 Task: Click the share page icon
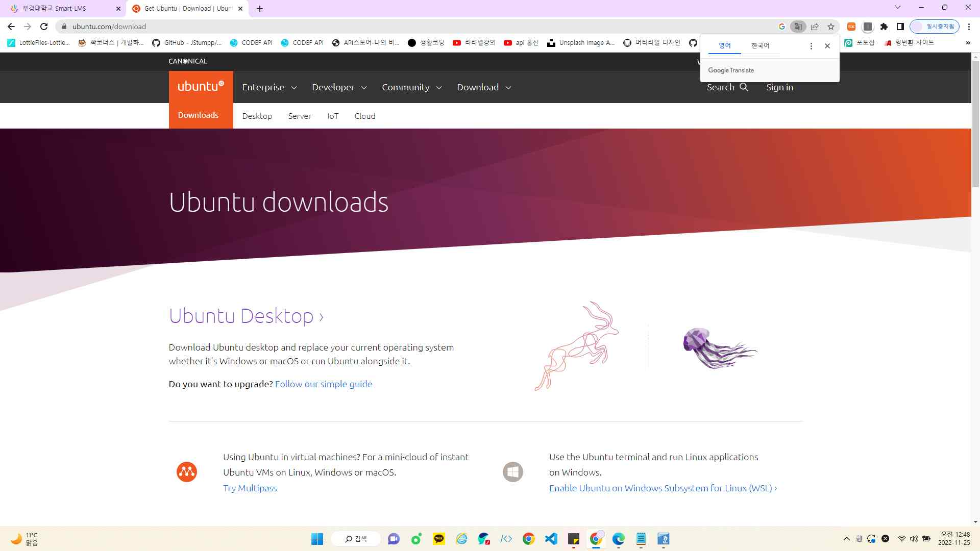[x=815, y=27]
